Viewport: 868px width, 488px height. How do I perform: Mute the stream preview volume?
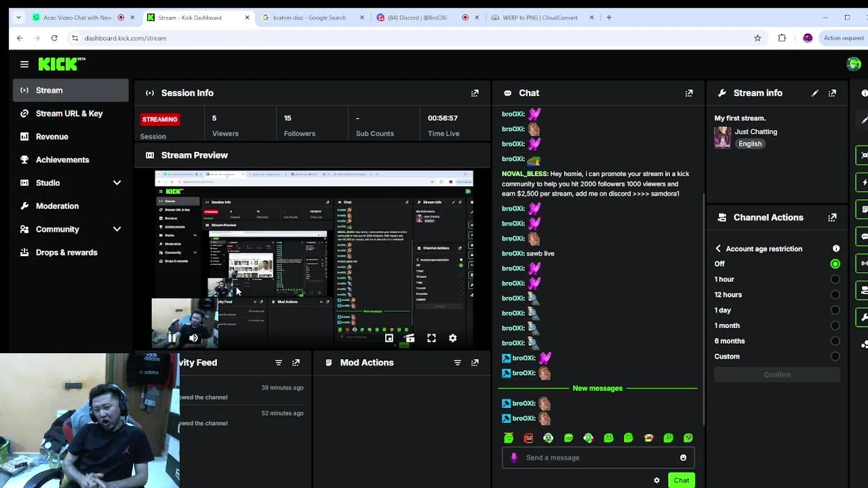click(193, 338)
